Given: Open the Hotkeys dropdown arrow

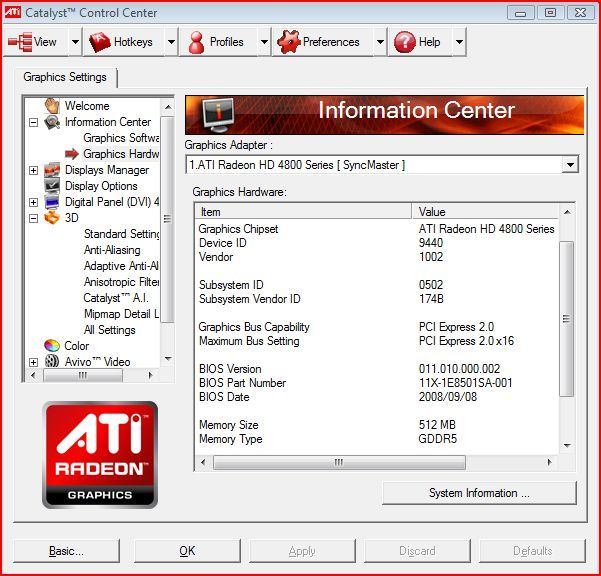Looking at the screenshot, I should point(171,42).
